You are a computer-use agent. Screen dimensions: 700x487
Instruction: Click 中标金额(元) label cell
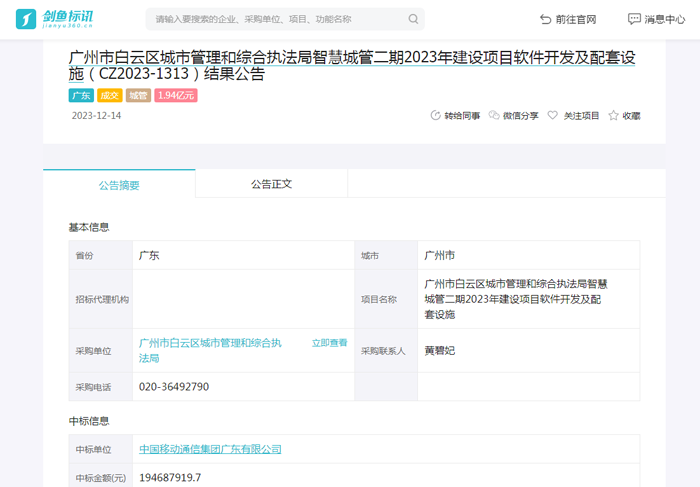click(101, 476)
